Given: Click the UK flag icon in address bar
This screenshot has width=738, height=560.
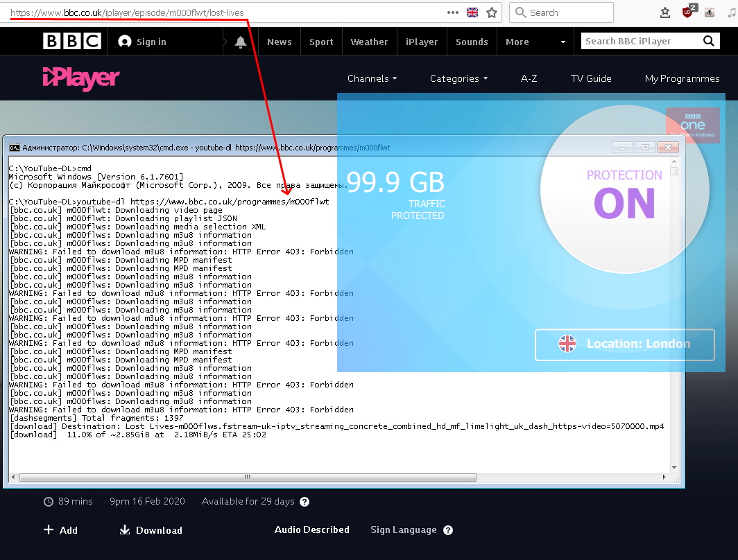Looking at the screenshot, I should click(x=472, y=12).
